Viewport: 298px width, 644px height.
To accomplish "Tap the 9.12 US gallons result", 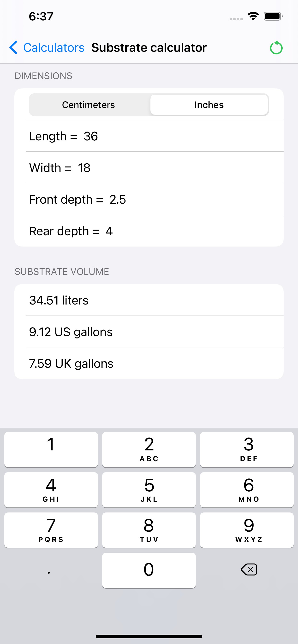I will tap(149, 332).
